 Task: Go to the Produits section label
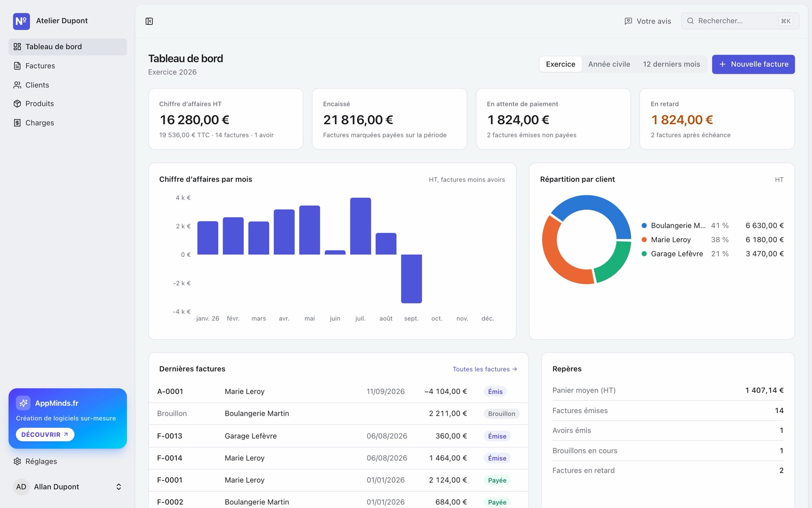pyautogui.click(x=40, y=104)
